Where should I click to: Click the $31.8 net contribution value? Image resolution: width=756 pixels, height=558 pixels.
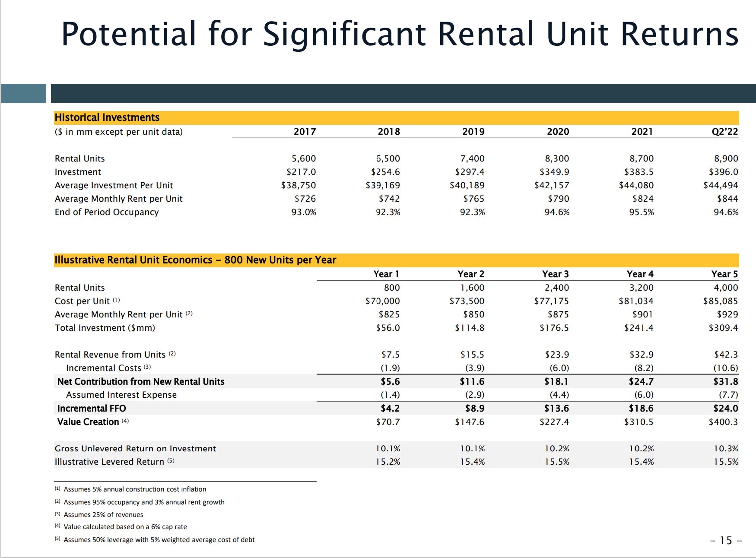point(726,381)
